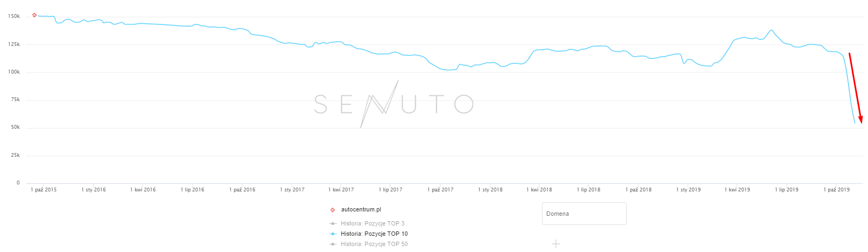Click the 150k y-axis label
The width and height of the screenshot is (868, 252).
point(14,17)
